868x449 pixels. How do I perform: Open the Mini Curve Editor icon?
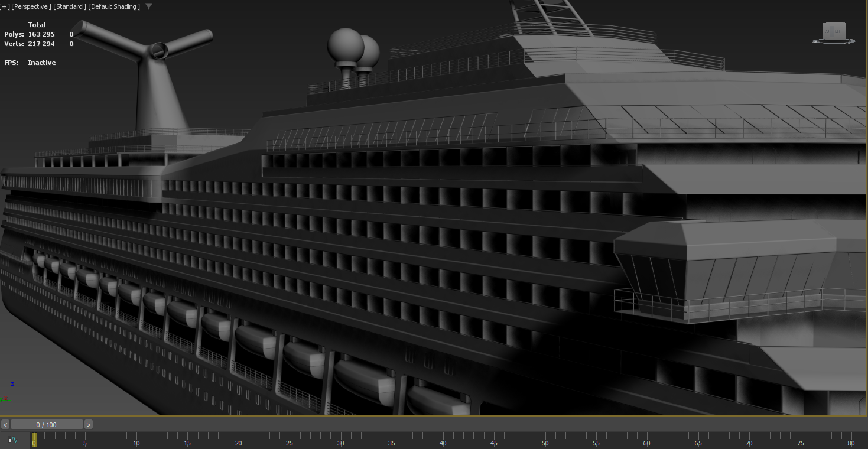coord(14,440)
